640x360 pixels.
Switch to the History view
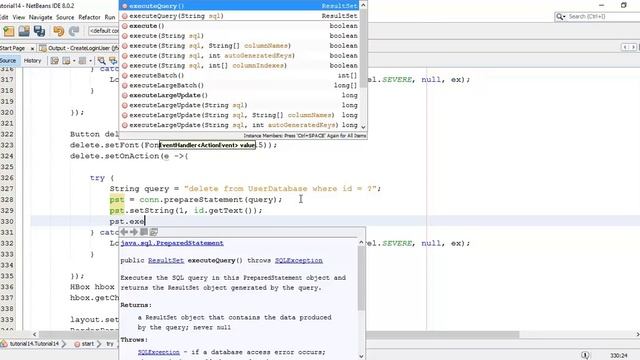coord(32,61)
